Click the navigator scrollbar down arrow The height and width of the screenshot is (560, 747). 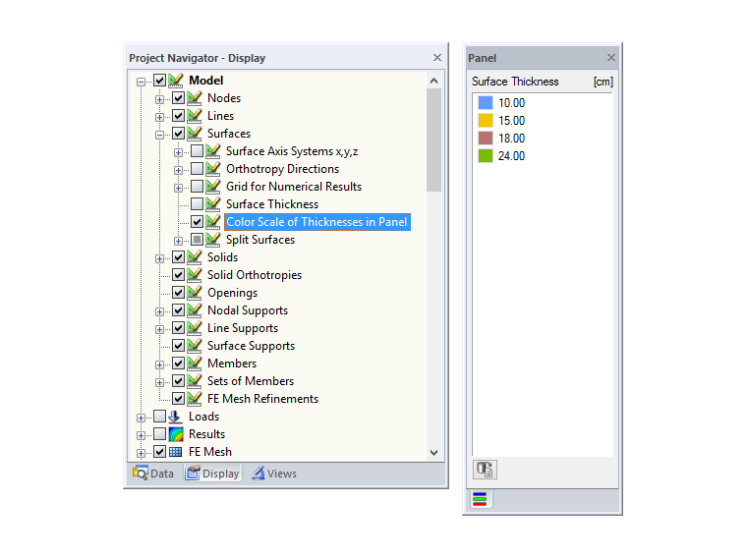point(433,452)
